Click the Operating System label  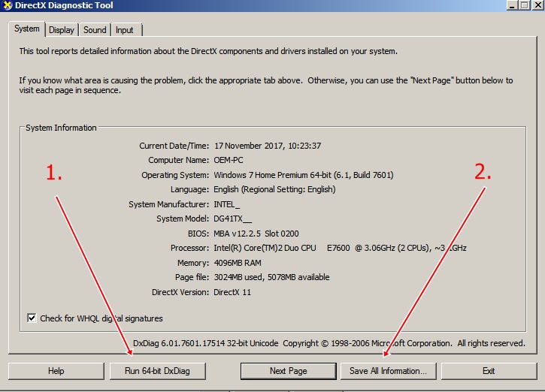(175, 175)
